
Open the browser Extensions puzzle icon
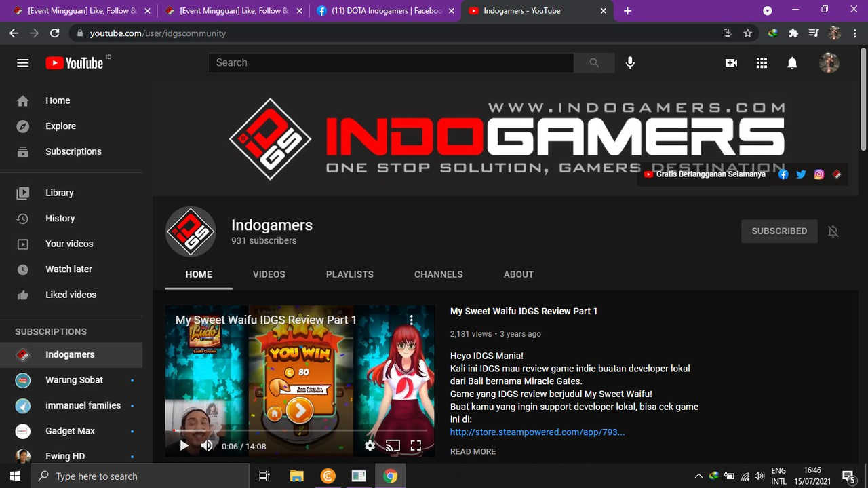(793, 33)
